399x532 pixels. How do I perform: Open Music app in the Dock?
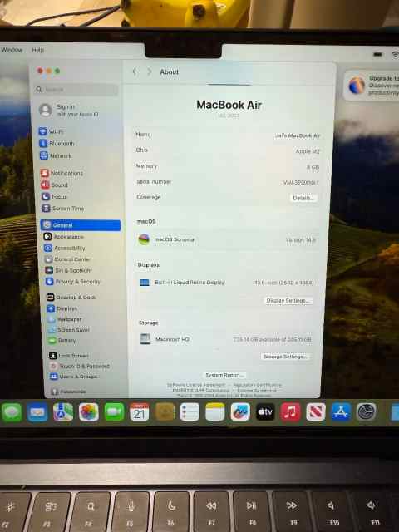(x=290, y=412)
